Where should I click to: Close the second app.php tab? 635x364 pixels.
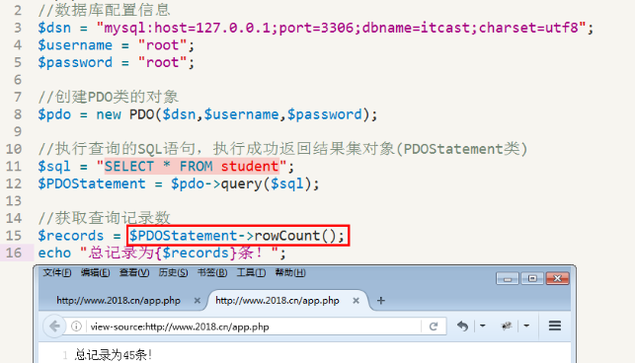(x=356, y=301)
